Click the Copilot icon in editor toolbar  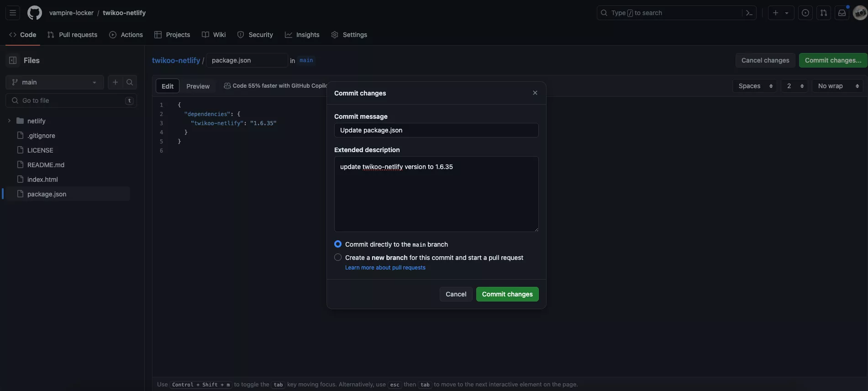[227, 86]
